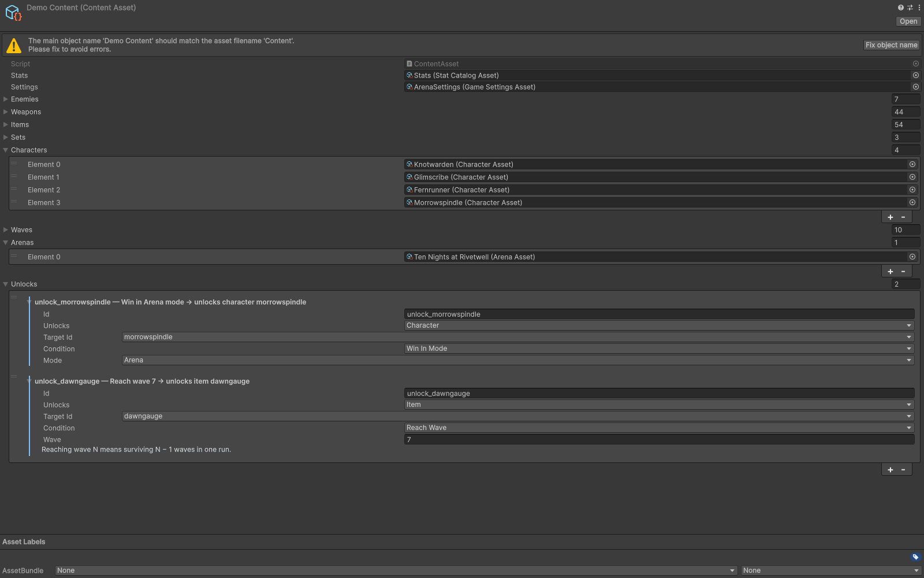
Task: Open Target Id dropdown showing morrowspindle
Action: [518, 337]
